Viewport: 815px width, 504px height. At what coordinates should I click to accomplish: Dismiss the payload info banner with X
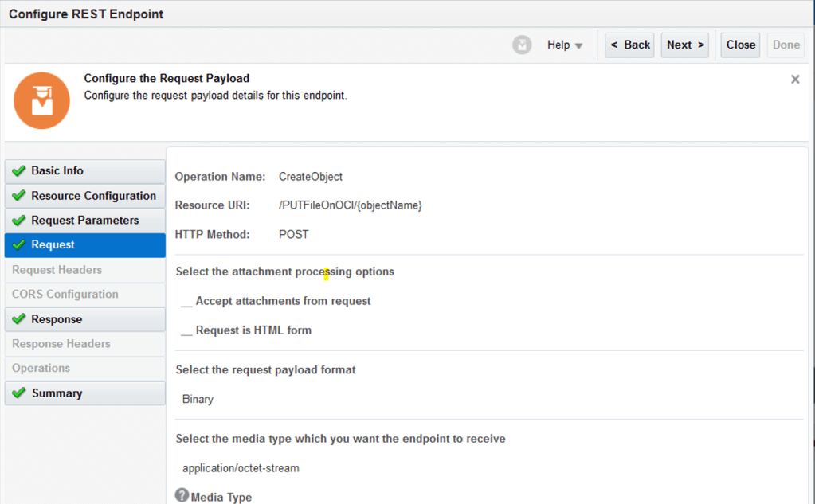click(794, 80)
